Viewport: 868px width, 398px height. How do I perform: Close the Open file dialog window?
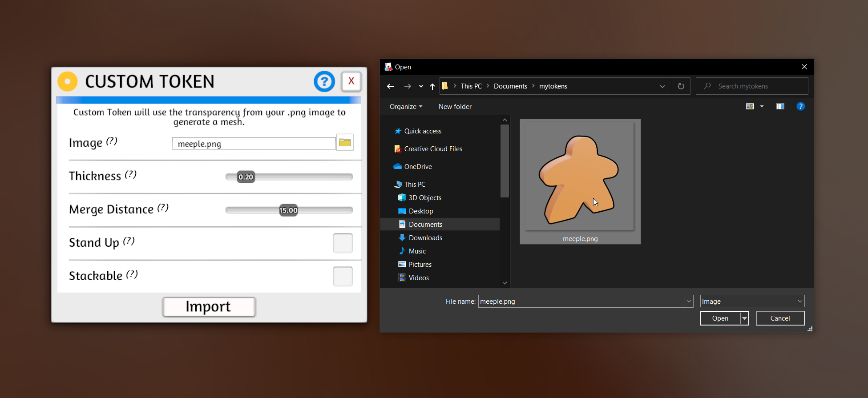804,67
